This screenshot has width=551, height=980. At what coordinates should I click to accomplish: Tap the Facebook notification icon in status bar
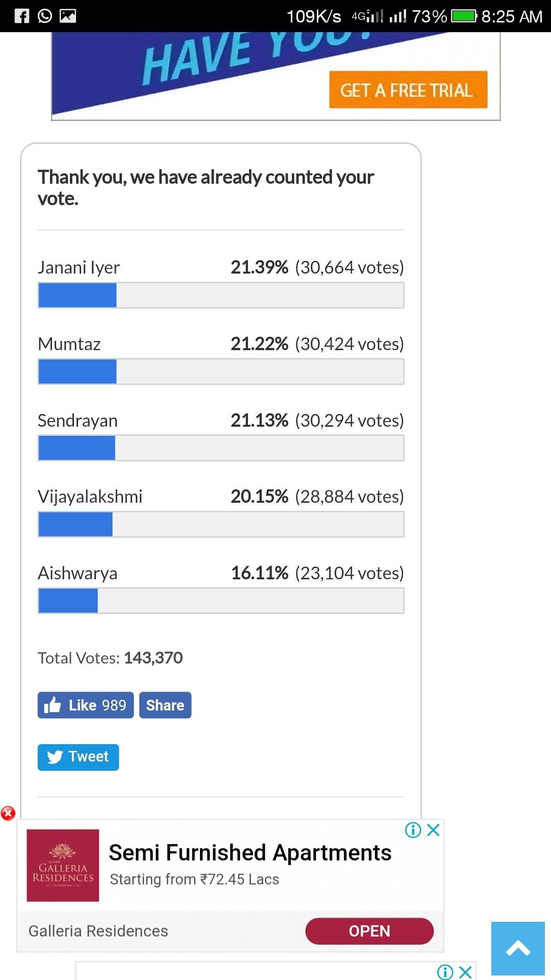tap(22, 16)
